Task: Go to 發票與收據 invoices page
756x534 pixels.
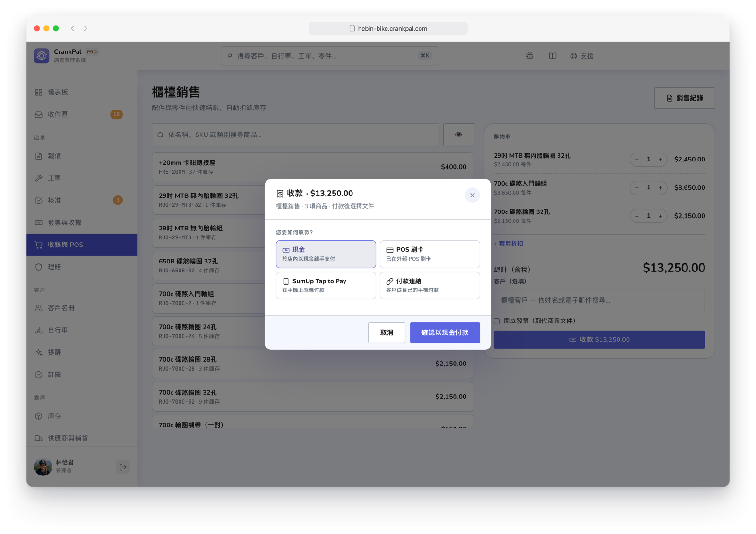Action: click(x=82, y=222)
